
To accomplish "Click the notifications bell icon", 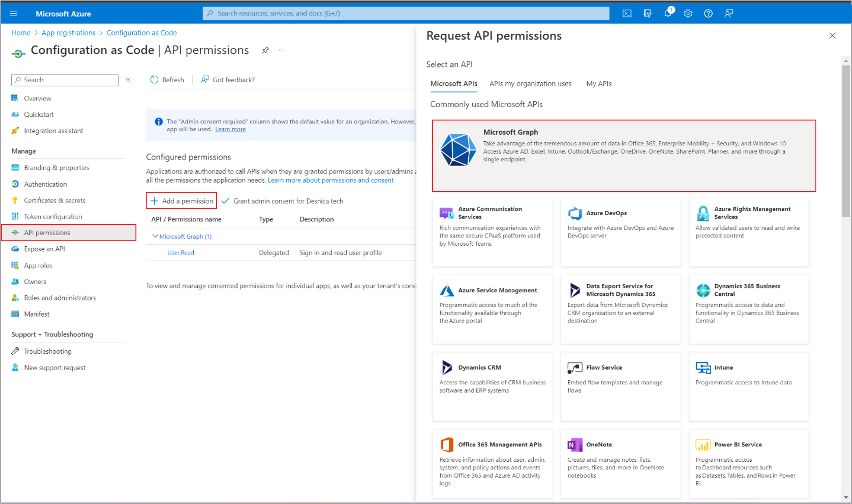I will tap(667, 14).
